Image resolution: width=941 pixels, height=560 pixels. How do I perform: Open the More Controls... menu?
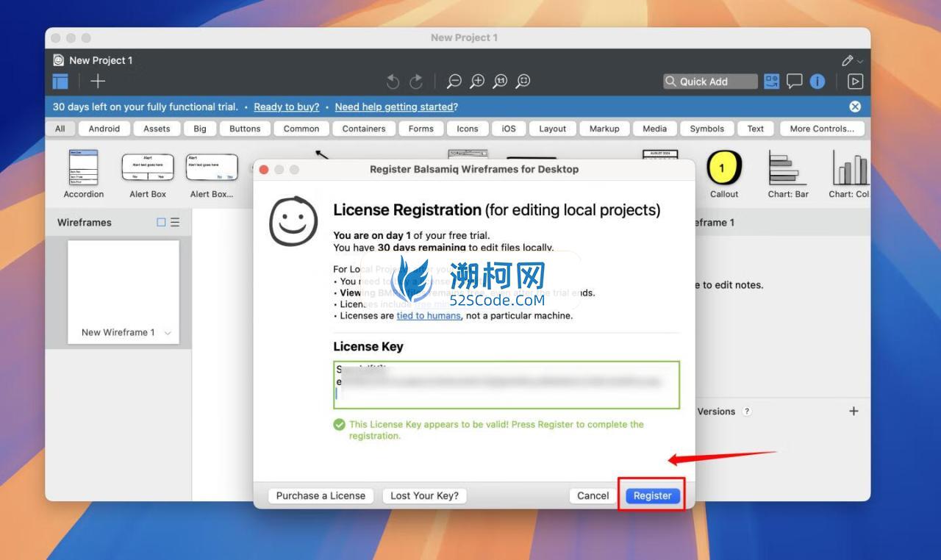click(x=822, y=129)
